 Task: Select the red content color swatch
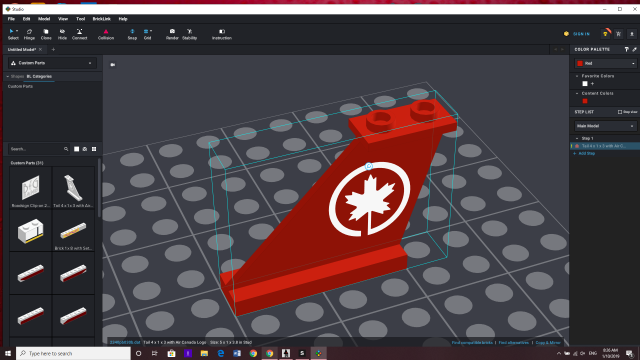coord(584,101)
